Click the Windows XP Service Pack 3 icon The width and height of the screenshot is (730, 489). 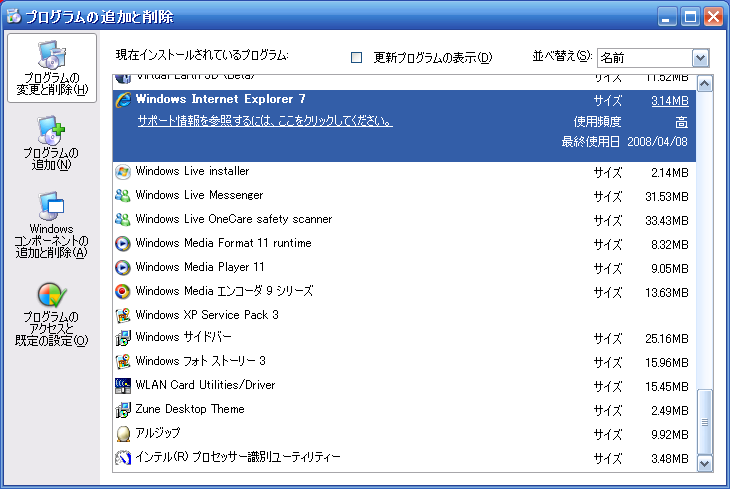pyautogui.click(x=123, y=315)
